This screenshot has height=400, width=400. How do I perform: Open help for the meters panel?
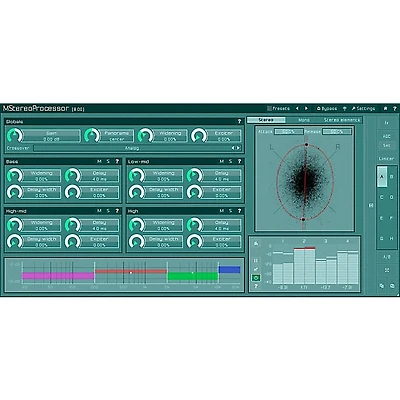[x=256, y=286]
